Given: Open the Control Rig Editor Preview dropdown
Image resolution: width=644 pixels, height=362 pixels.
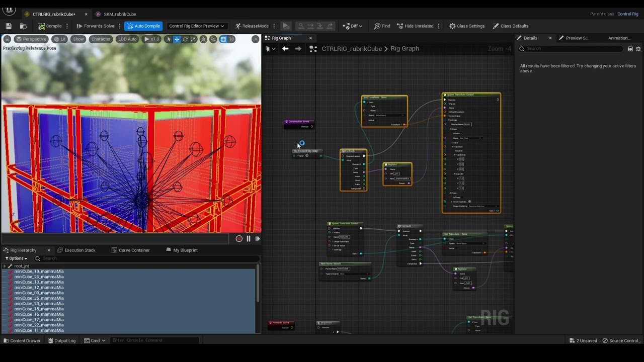Looking at the screenshot, I should coord(197,26).
